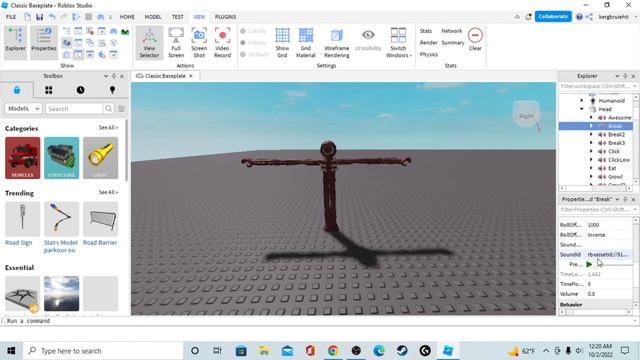Switch to the PLUGINS ribbon tab
The image size is (640, 360).
pos(225,17)
